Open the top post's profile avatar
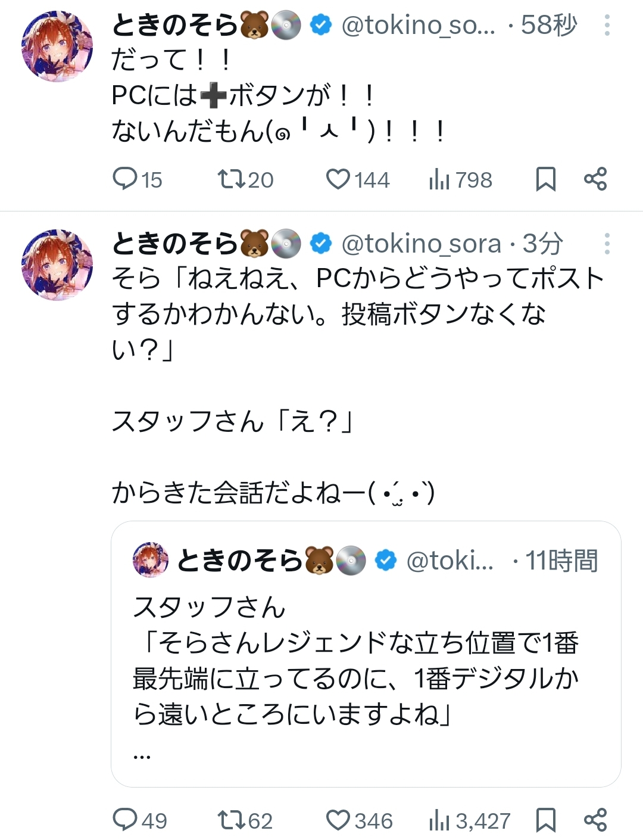This screenshot has width=643, height=840. point(57,46)
